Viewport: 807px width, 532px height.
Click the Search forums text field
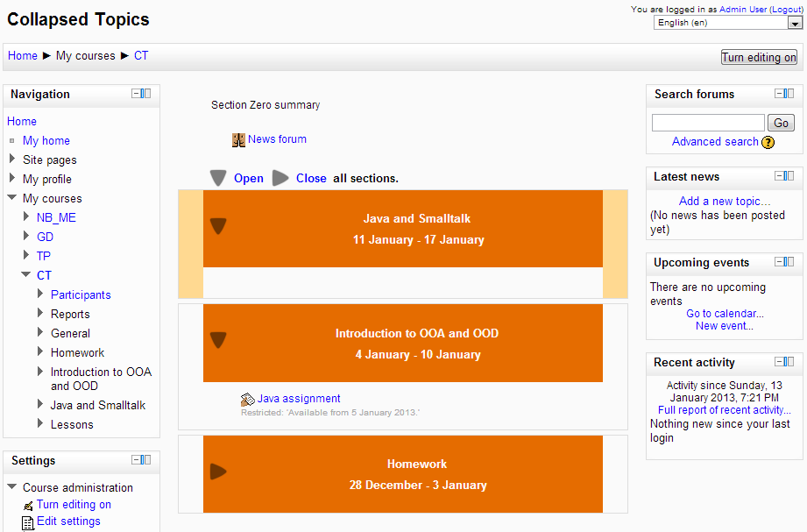708,123
